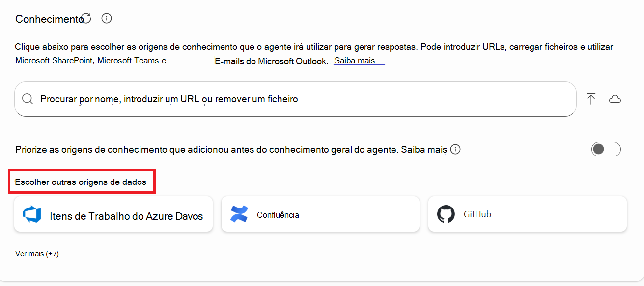The width and height of the screenshot is (644, 286).
Task: Click the file upload arrow icon
Action: point(590,99)
